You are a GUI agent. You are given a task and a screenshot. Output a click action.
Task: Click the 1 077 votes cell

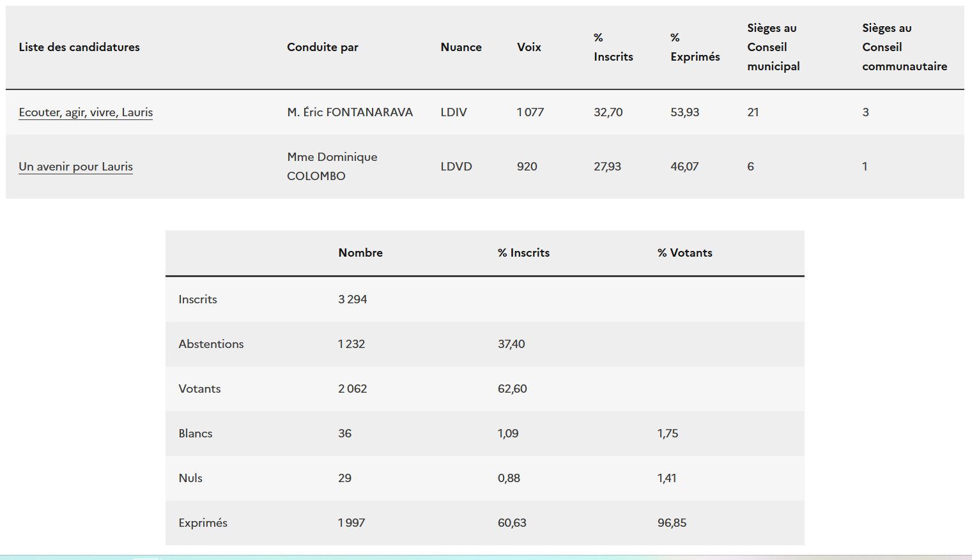[530, 112]
